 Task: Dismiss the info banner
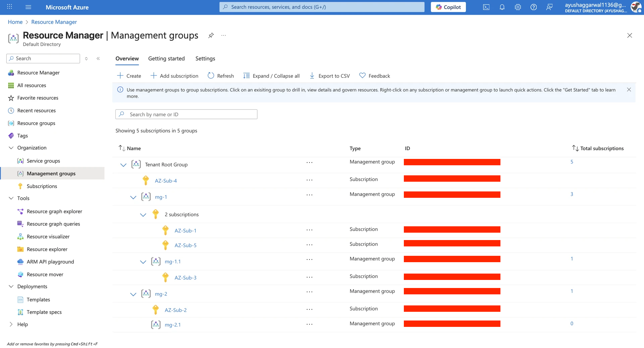(629, 90)
